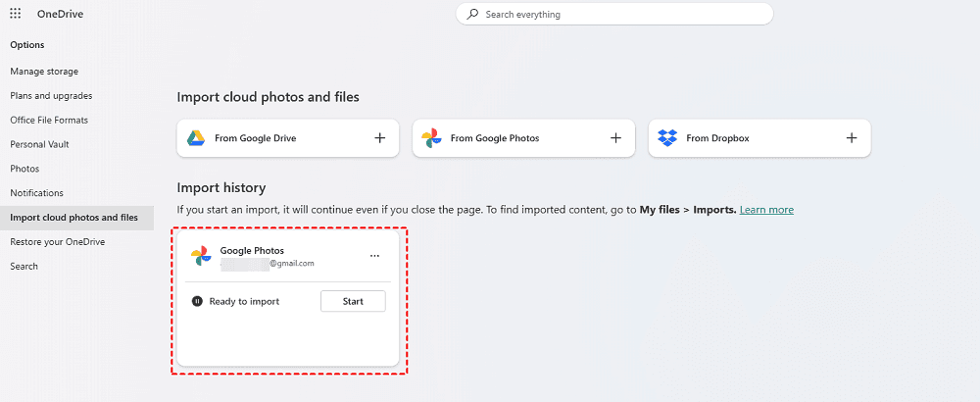Select Restore your OneDrive
This screenshot has height=402, width=980.
(x=57, y=241)
